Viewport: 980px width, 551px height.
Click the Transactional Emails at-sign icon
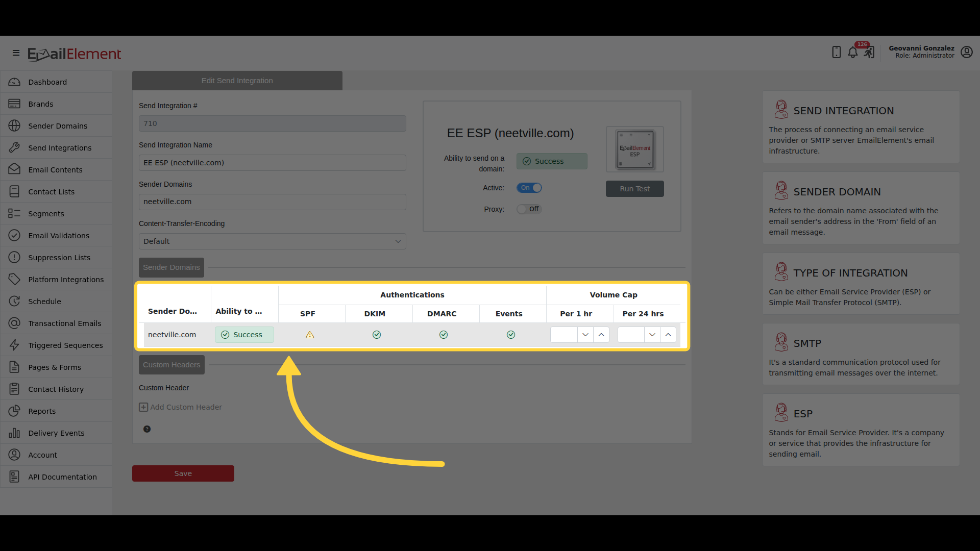click(x=14, y=323)
